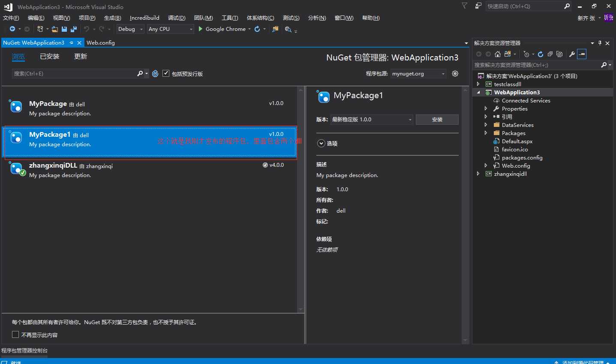The width and height of the screenshot is (616, 364).
Task: Select packages.config in Solution Explorer
Action: [522, 157]
